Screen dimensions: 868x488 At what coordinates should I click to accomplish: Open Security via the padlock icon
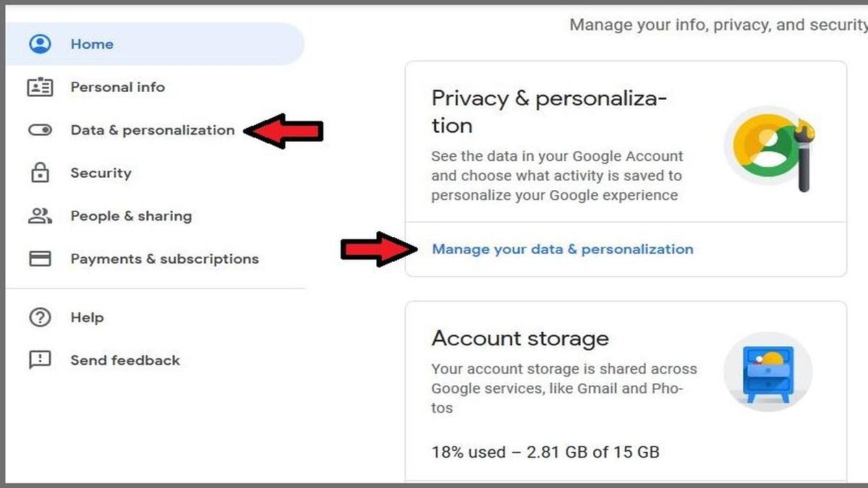[41, 173]
